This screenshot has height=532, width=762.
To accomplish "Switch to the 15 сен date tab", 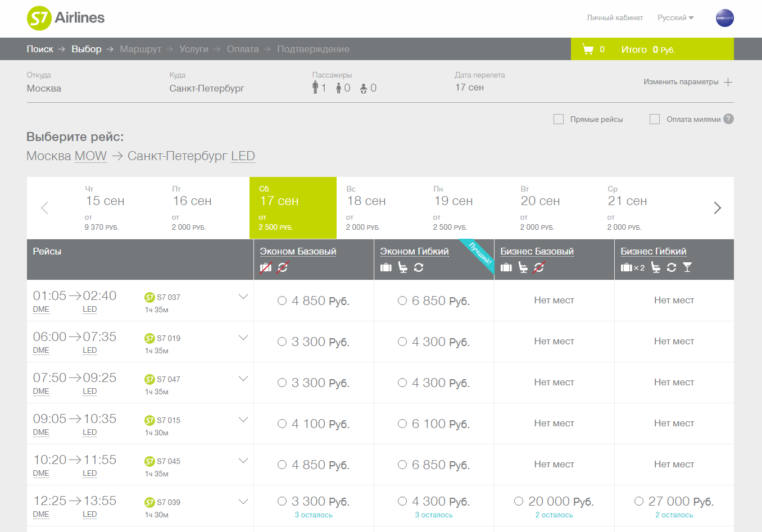I will 119,208.
